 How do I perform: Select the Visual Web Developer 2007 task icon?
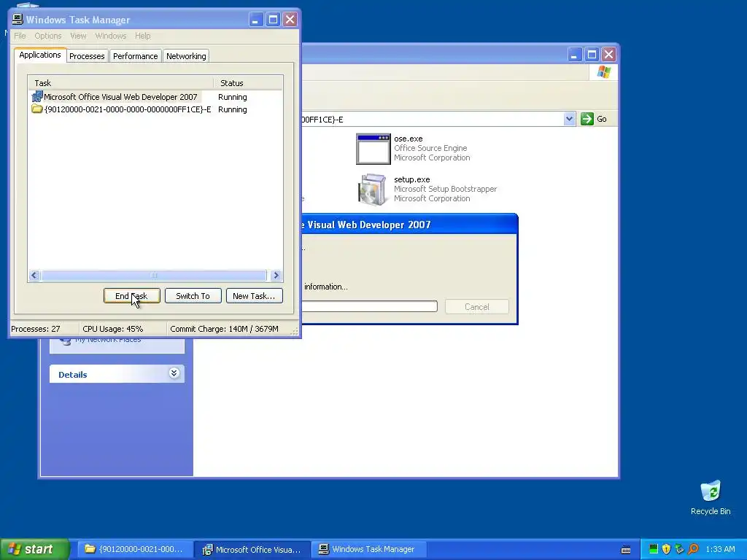pyautogui.click(x=37, y=97)
